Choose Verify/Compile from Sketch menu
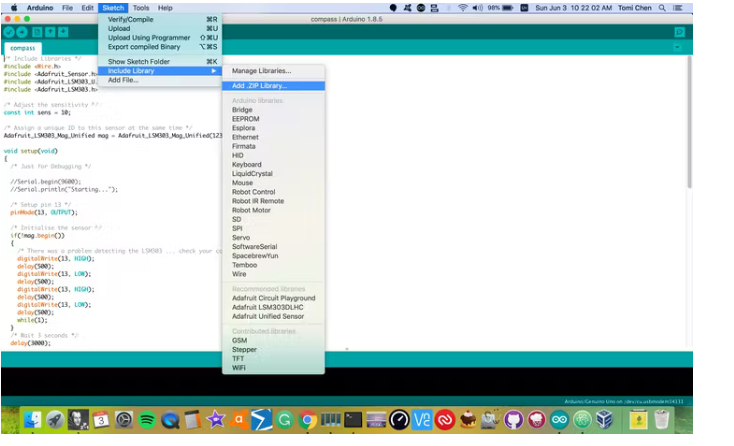734x446 pixels. (x=160, y=20)
